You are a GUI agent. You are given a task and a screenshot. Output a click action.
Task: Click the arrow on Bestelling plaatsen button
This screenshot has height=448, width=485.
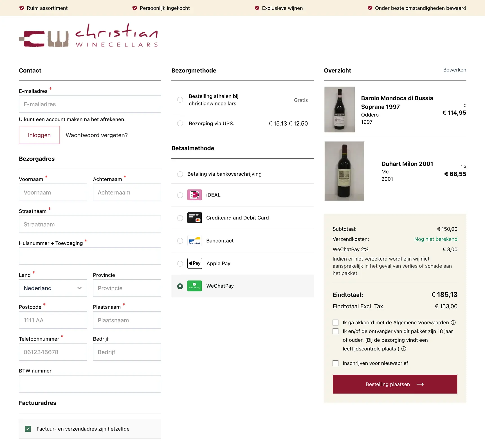coord(421,384)
